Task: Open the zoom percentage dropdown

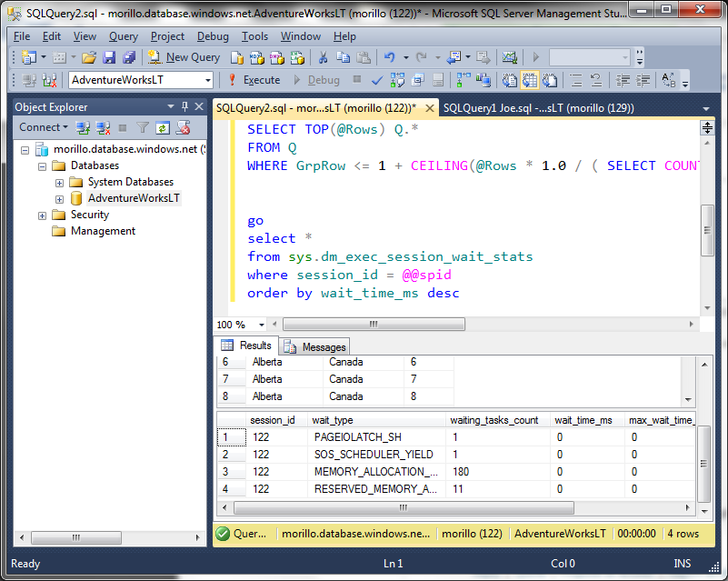Action: [262, 325]
